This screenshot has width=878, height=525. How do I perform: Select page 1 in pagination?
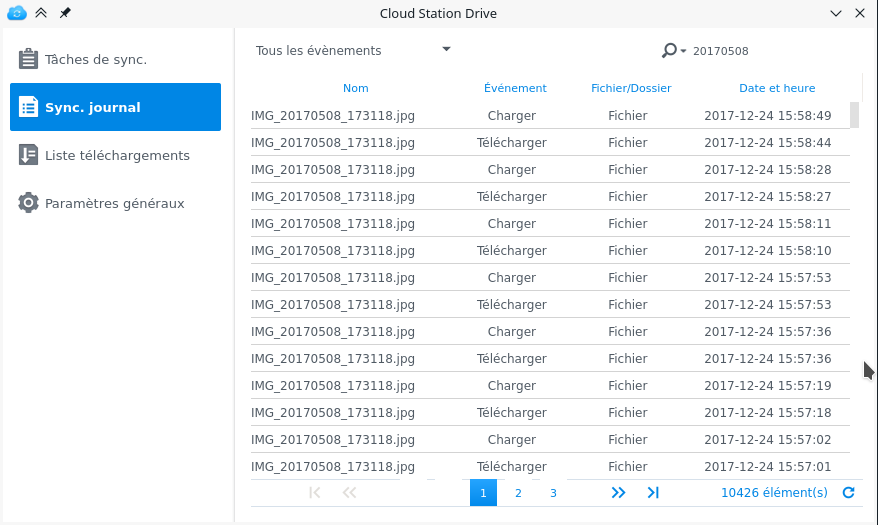coord(483,493)
